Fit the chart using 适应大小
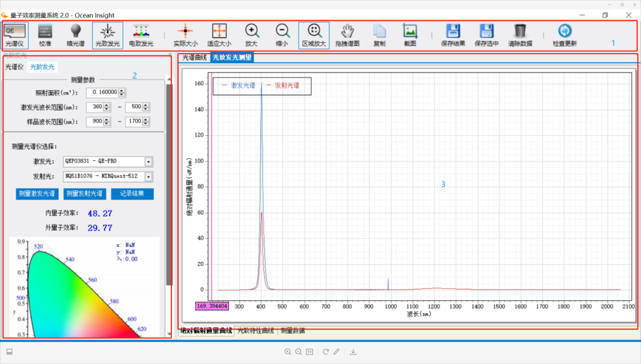The image size is (641, 364). point(219,35)
